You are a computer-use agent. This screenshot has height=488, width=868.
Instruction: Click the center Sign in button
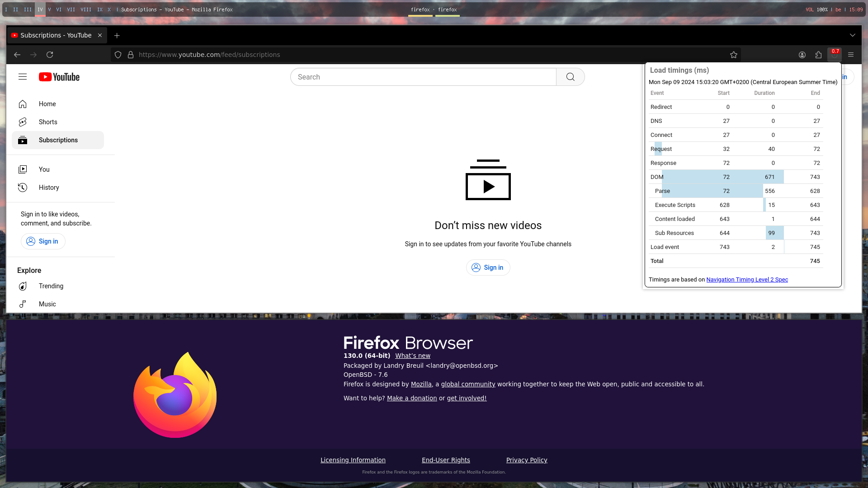pyautogui.click(x=488, y=267)
